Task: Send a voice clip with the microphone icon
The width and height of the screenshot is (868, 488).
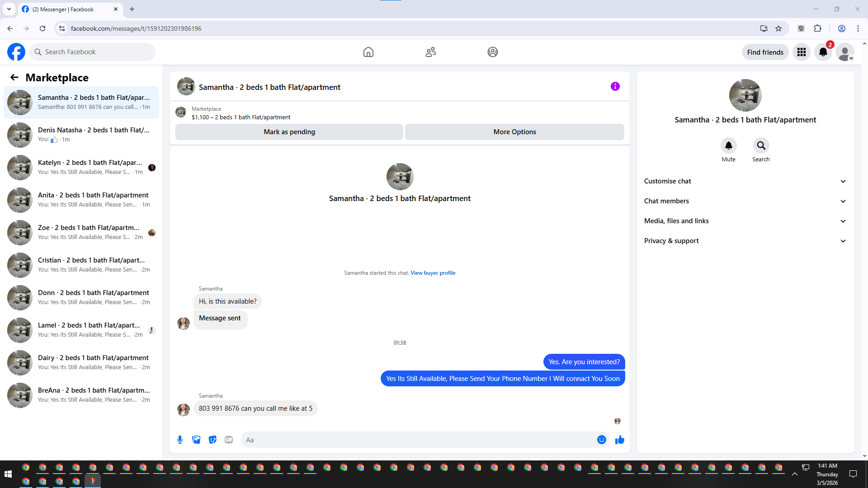Action: pos(180,440)
